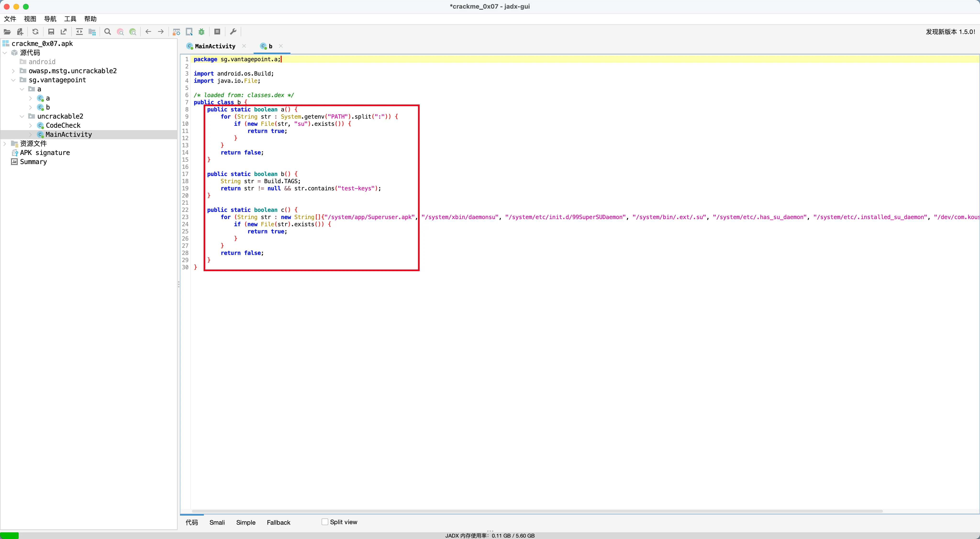Click the open file folder icon

7,32
